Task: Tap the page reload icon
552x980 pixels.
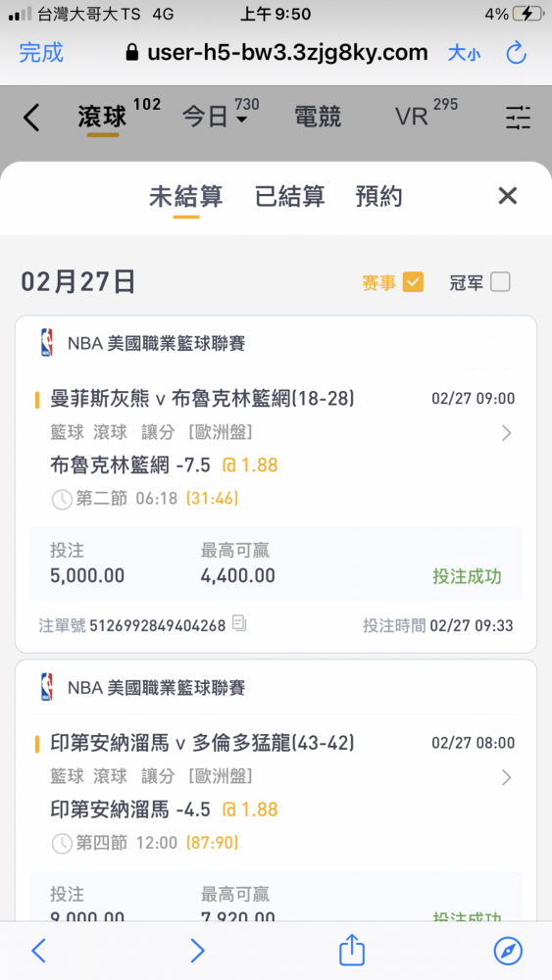Action: coord(517,53)
